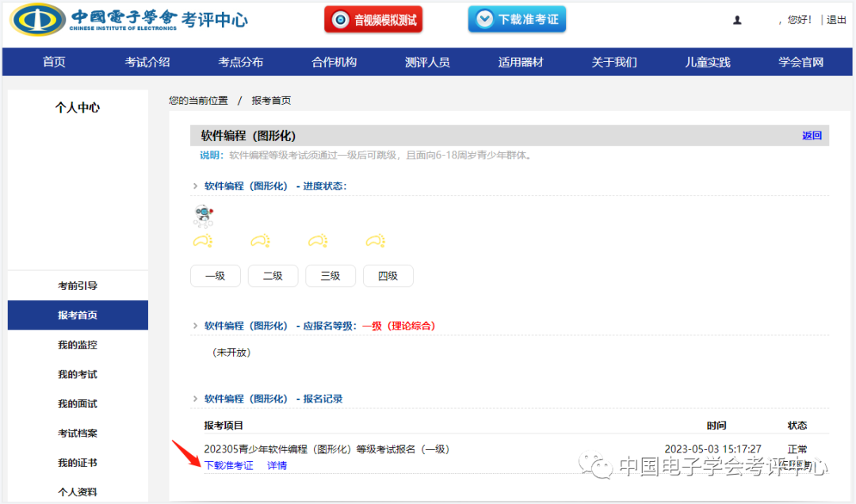
Task: Select 个人资料 in the sidebar
Action: pos(78,491)
